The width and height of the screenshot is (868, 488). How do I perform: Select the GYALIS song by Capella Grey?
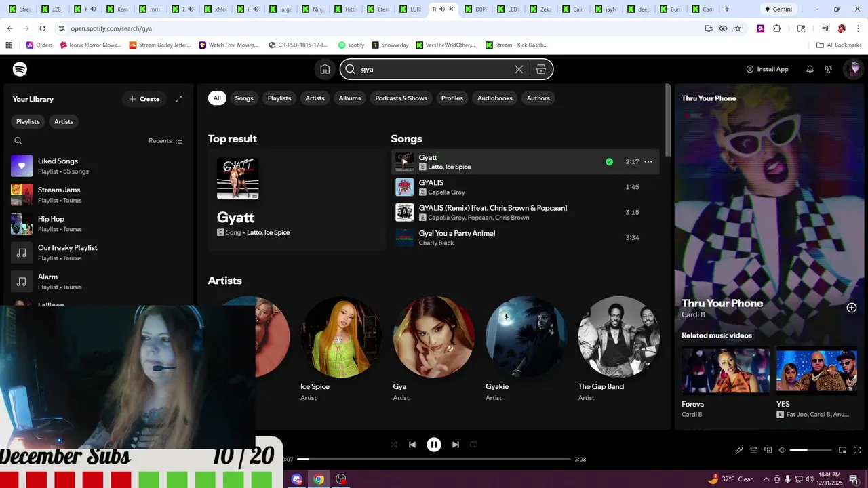525,187
